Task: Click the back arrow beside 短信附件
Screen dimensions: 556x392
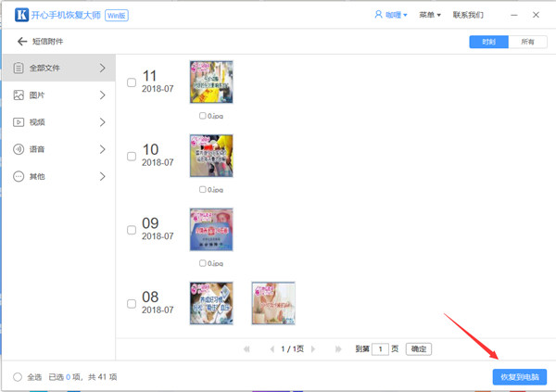Action: pyautogui.click(x=22, y=42)
